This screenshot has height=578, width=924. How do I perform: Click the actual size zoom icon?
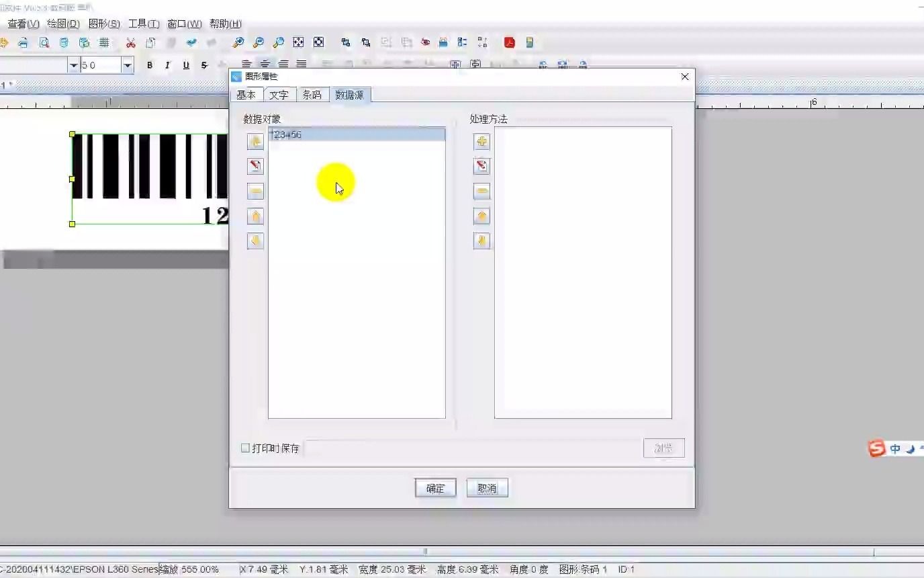click(318, 42)
